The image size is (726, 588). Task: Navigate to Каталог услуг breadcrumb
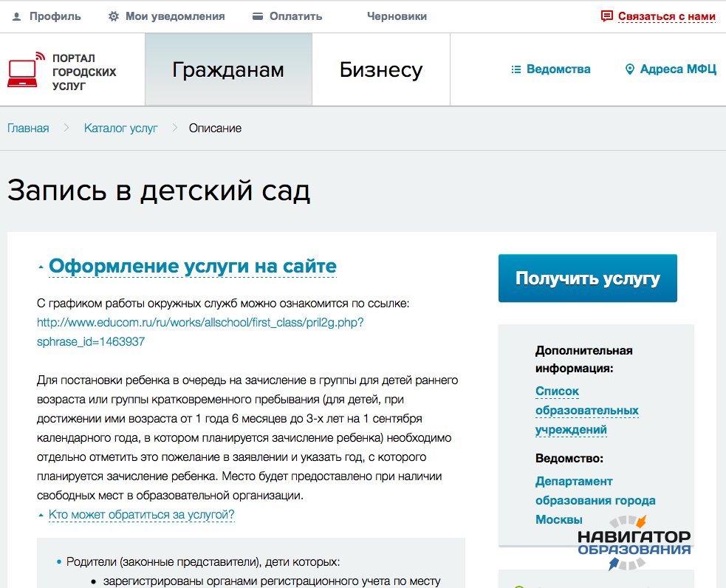[120, 128]
